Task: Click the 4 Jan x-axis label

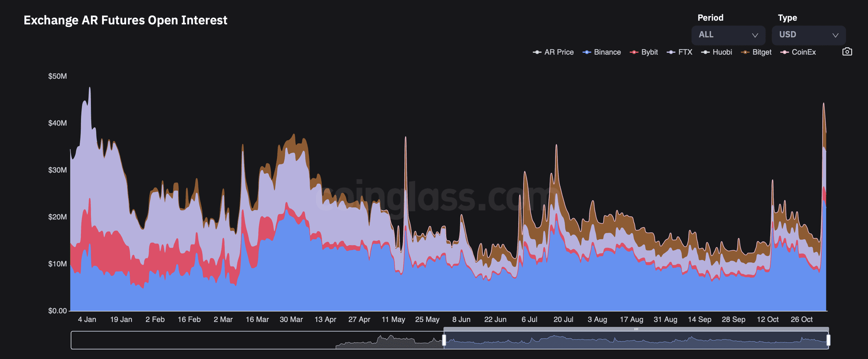Action: coord(87,319)
